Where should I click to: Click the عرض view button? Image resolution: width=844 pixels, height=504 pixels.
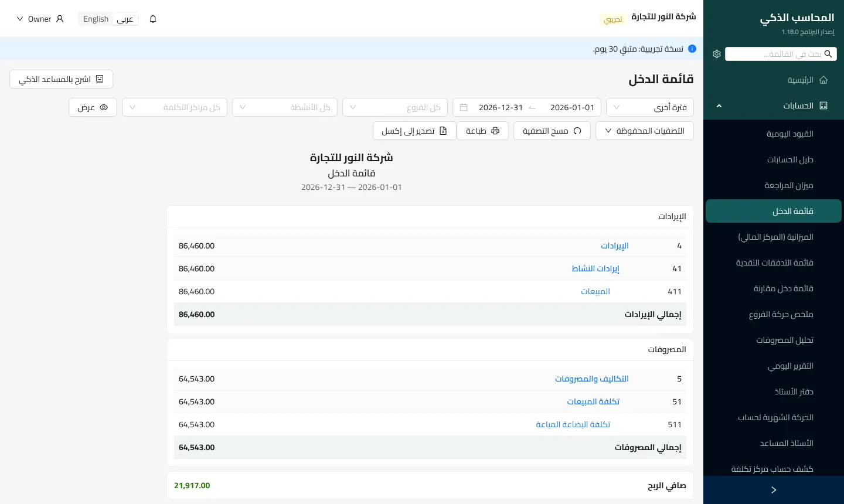(x=93, y=107)
